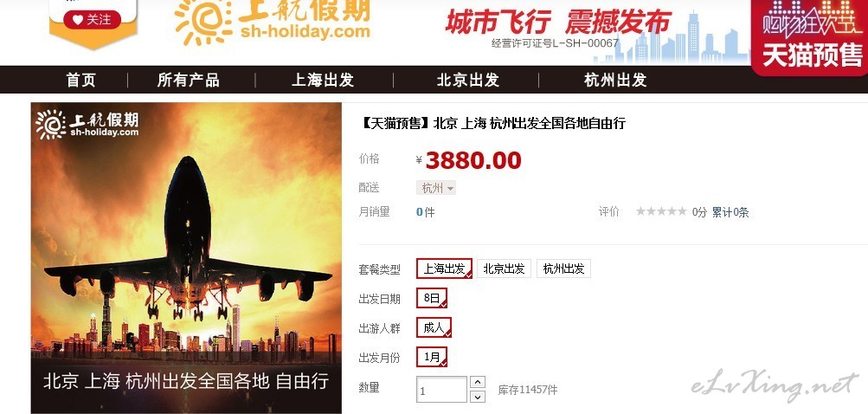Viewport: 868px width, 414px height.
Task: Open 首页 in navigation bar
Action: [80, 80]
